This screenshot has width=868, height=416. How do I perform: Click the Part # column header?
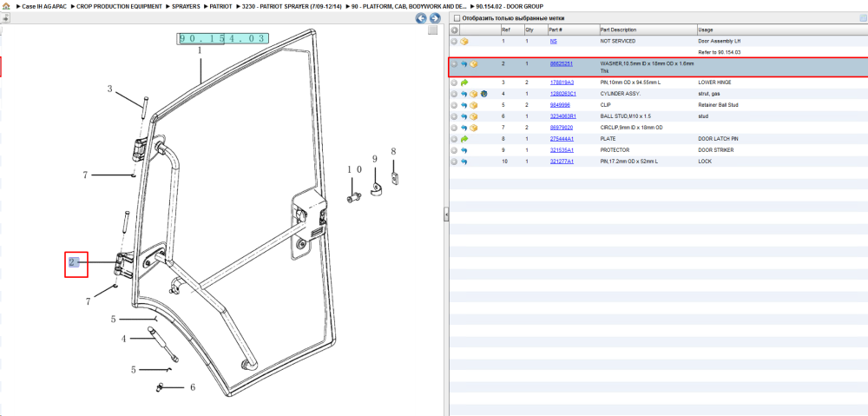click(x=556, y=30)
